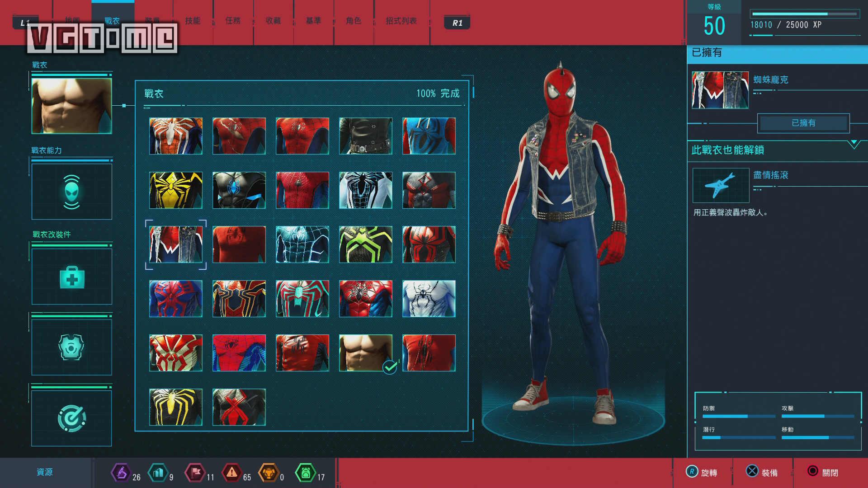Click the red challenge token warning icon
Screen dimensions: 868x488
click(231, 473)
